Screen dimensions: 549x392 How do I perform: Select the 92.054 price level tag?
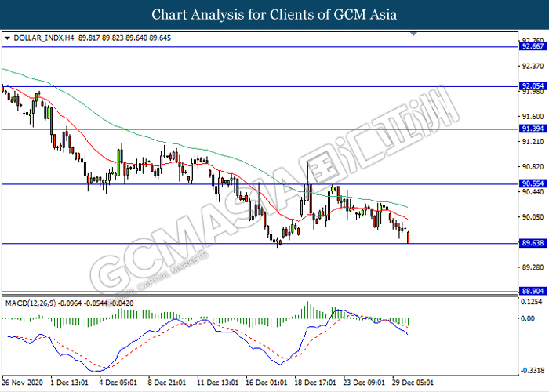[x=532, y=86]
